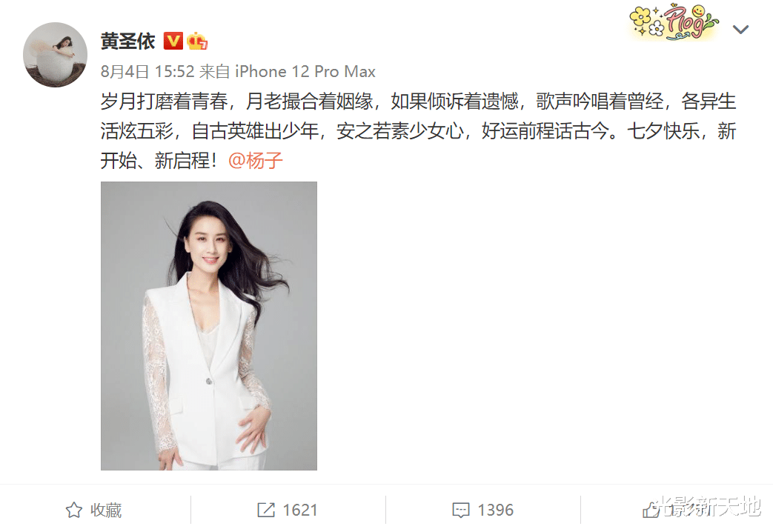Open the 1396 comments count
773x532 pixels.
(496, 510)
